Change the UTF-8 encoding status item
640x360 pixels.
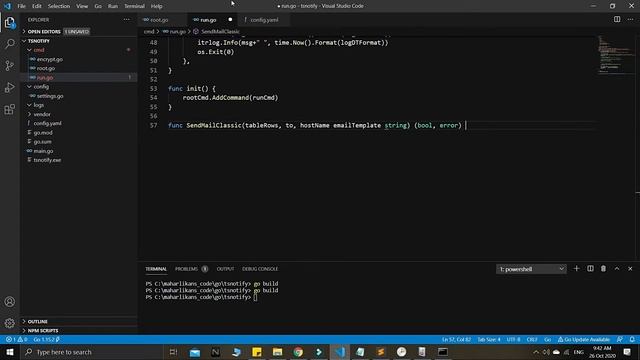tap(513, 339)
